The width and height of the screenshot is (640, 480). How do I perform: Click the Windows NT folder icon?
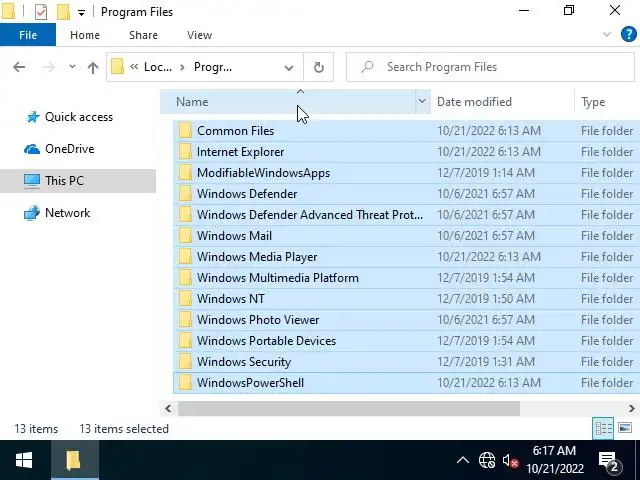pos(185,299)
